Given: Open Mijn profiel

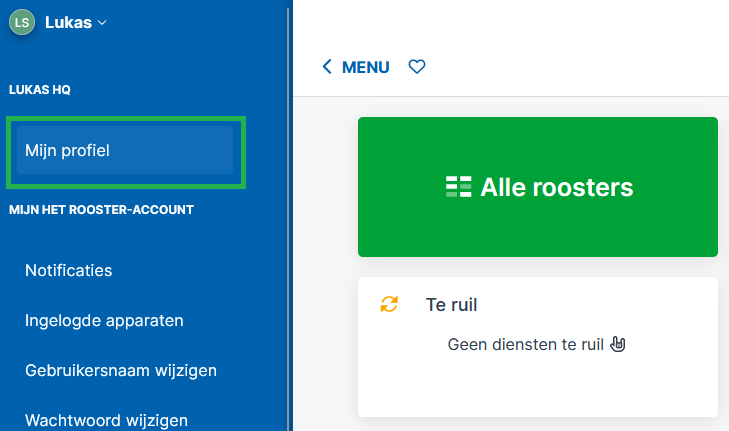Looking at the screenshot, I should click(x=125, y=150).
